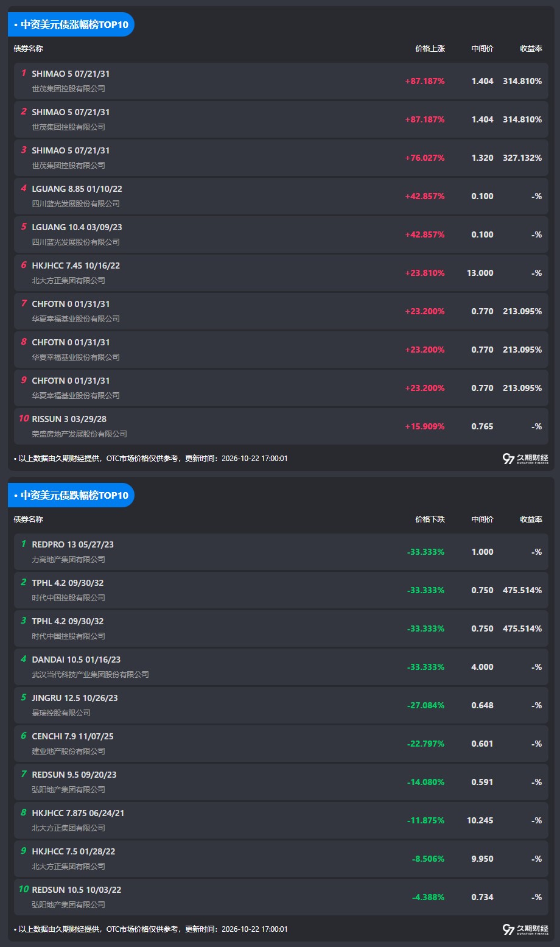Open the HKJHCC 7.875 06/24/21 bond
Viewport: 560px width, 947px height.
pyautogui.click(x=281, y=820)
